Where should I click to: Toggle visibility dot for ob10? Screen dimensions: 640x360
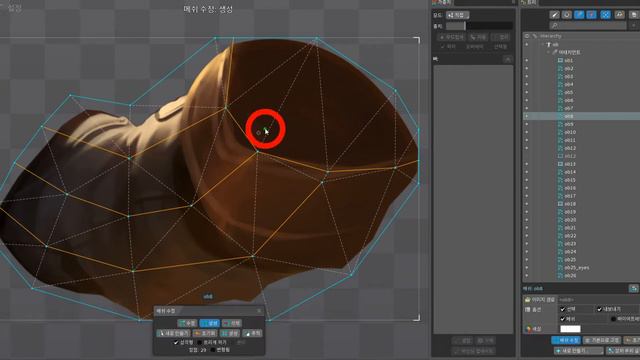527,132
